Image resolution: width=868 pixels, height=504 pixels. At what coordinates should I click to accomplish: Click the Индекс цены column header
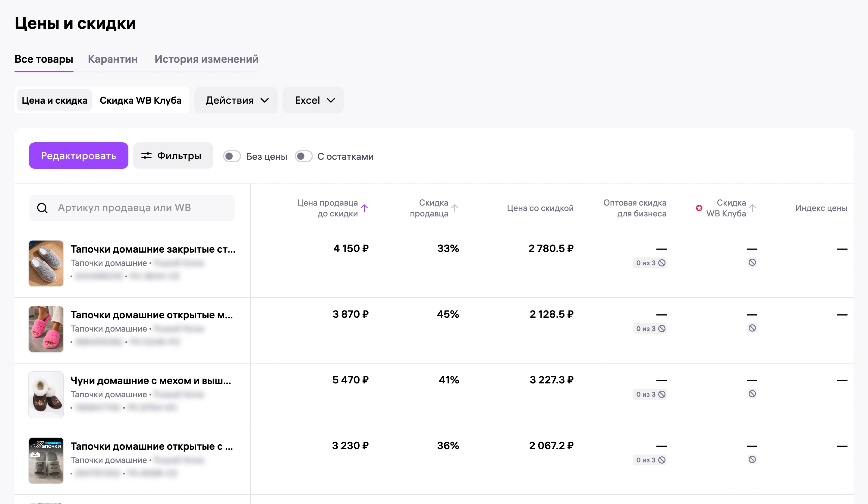point(821,208)
